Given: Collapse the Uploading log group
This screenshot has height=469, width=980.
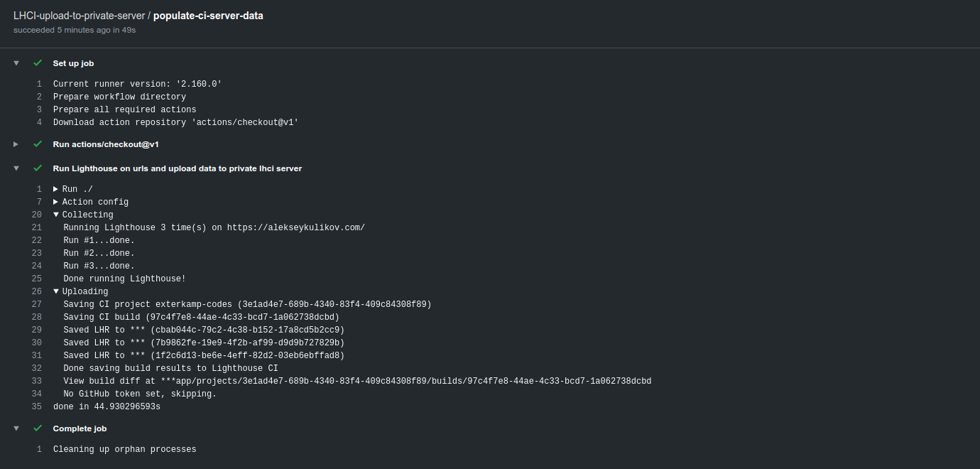Looking at the screenshot, I should click(56, 291).
